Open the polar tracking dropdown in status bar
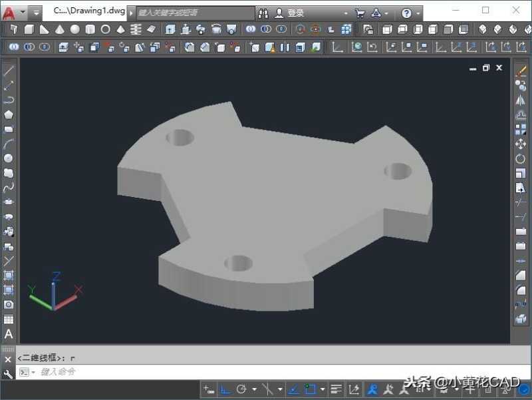532x400 pixels. click(255, 389)
